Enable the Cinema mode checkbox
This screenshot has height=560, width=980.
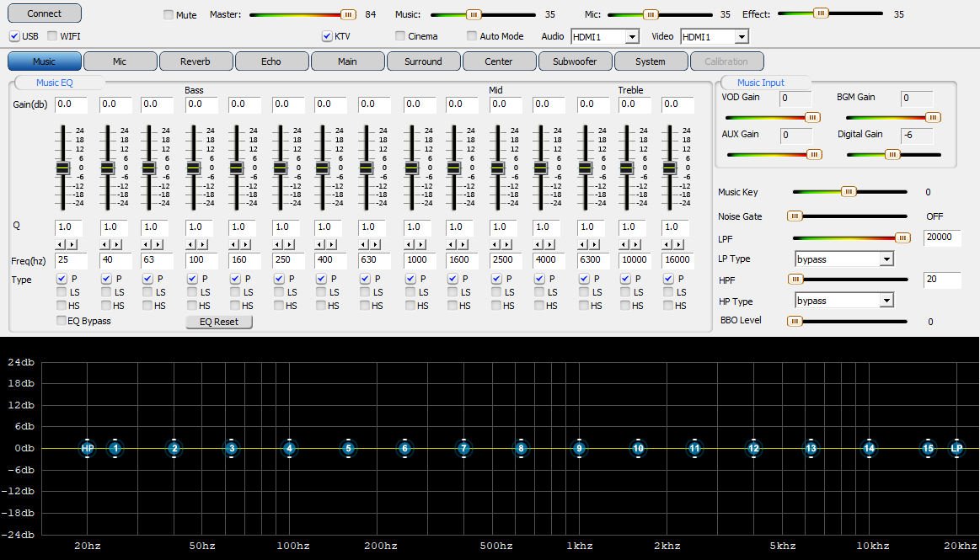point(400,36)
